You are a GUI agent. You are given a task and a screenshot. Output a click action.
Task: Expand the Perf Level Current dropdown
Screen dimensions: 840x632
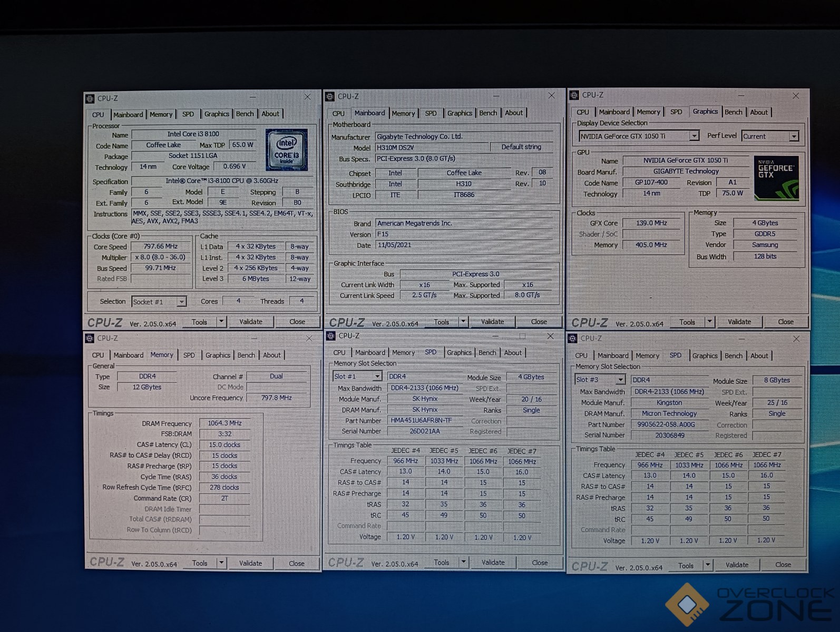pyautogui.click(x=793, y=136)
